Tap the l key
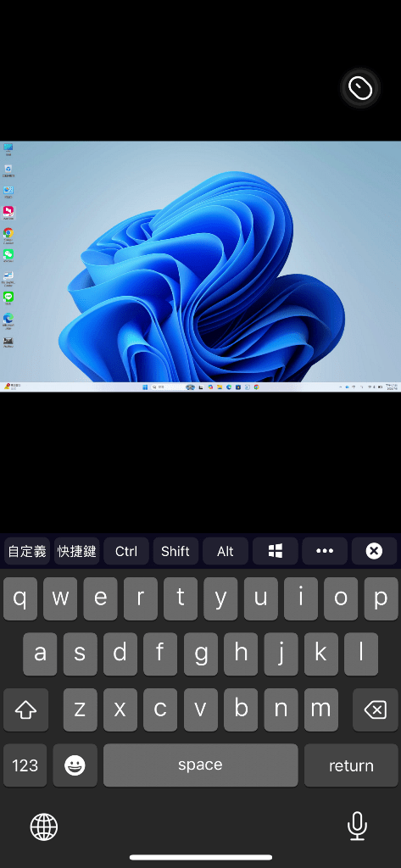Screen dimensions: 401x868 361,654
